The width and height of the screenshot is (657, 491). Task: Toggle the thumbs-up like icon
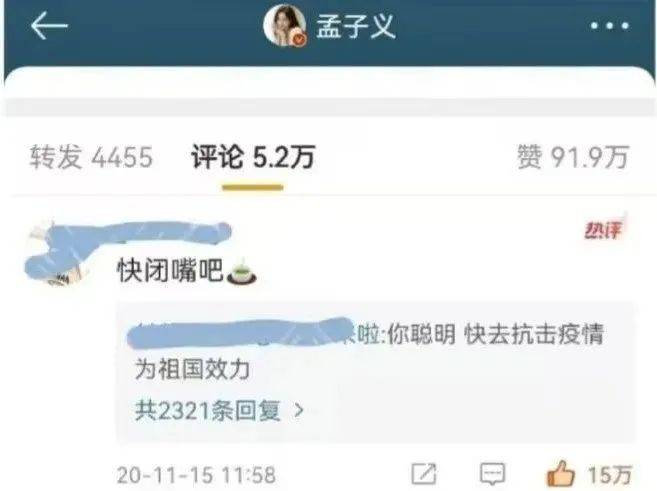(561, 473)
